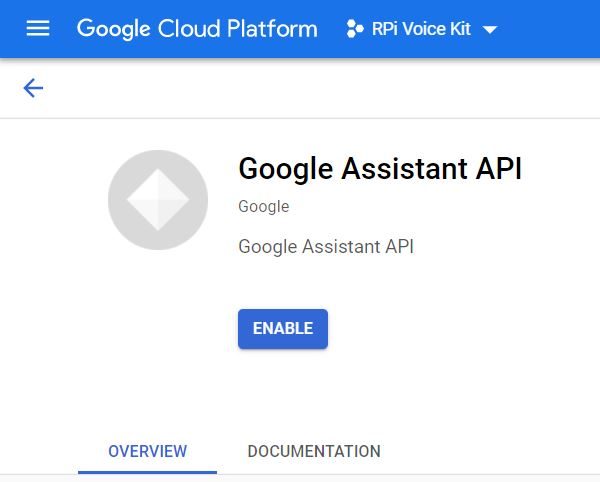Click the Google Assistant API heading

380,168
